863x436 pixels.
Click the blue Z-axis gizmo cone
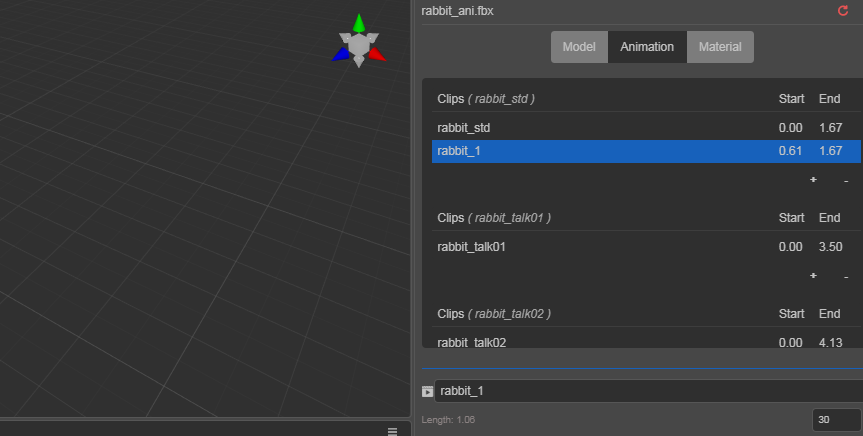tap(341, 54)
